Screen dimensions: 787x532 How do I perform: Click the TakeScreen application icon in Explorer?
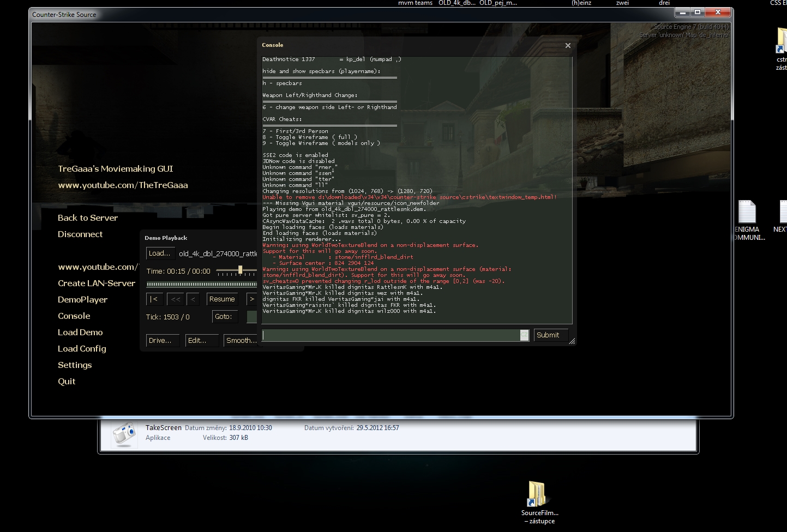pos(124,434)
